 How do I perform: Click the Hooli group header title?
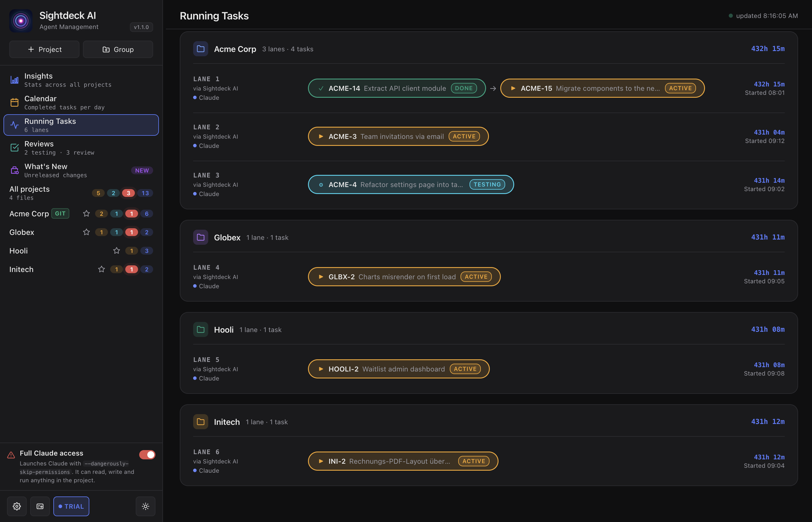(x=224, y=329)
